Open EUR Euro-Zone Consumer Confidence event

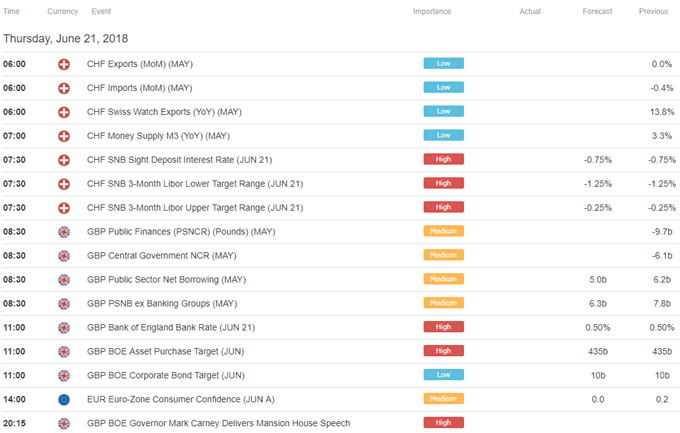(181, 399)
